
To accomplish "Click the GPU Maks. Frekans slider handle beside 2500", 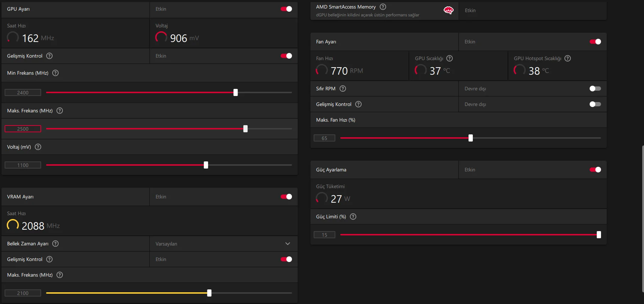I will click(x=245, y=129).
